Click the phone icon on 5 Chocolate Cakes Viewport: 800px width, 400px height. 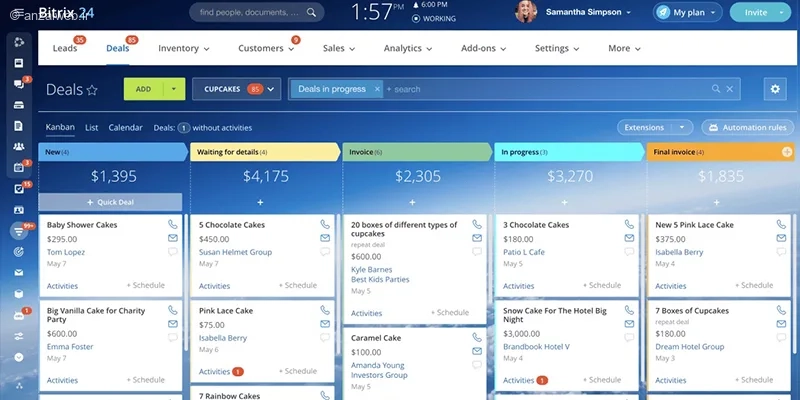[325, 224]
